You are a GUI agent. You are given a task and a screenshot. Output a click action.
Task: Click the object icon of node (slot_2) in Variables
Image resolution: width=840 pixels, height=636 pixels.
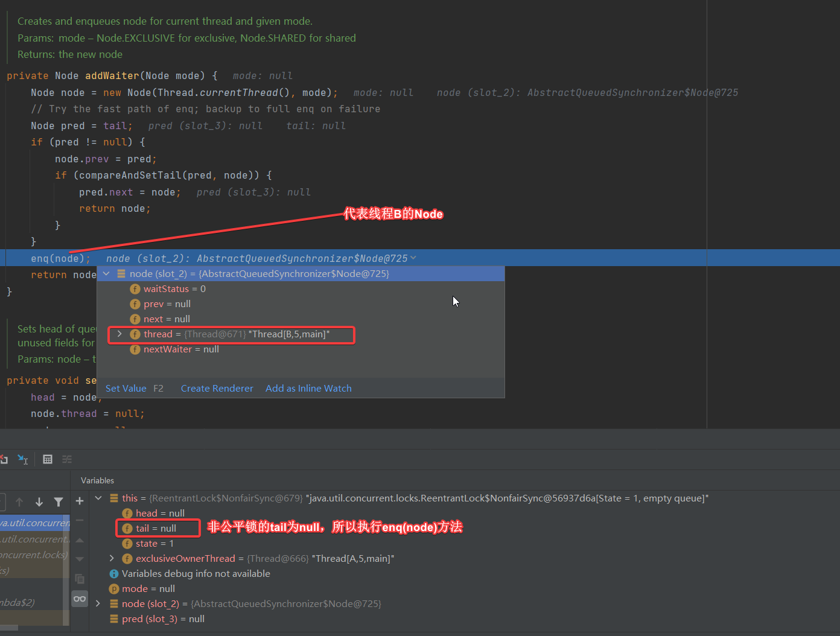point(114,604)
